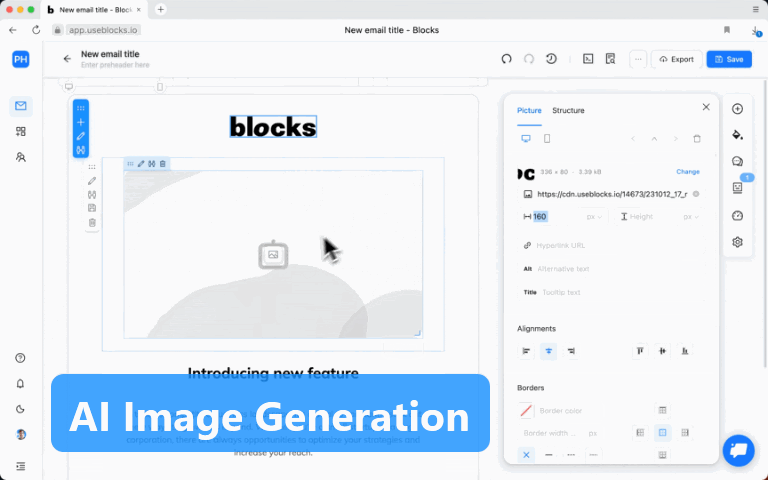This screenshot has height=480, width=768.
Task: Open settings gear in right rail
Action: click(738, 242)
